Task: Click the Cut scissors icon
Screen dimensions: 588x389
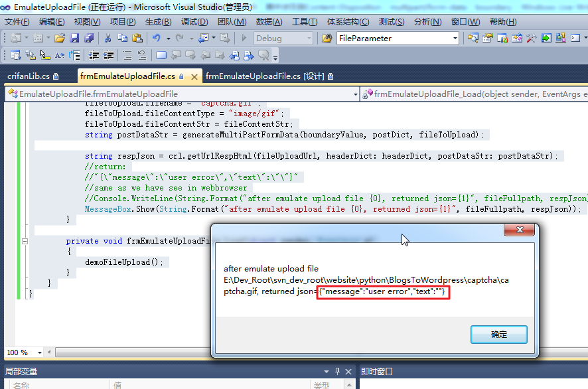Action: (108, 39)
